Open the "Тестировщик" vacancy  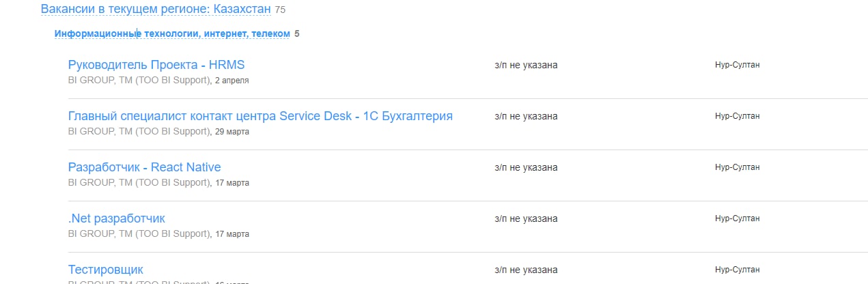[x=106, y=270]
